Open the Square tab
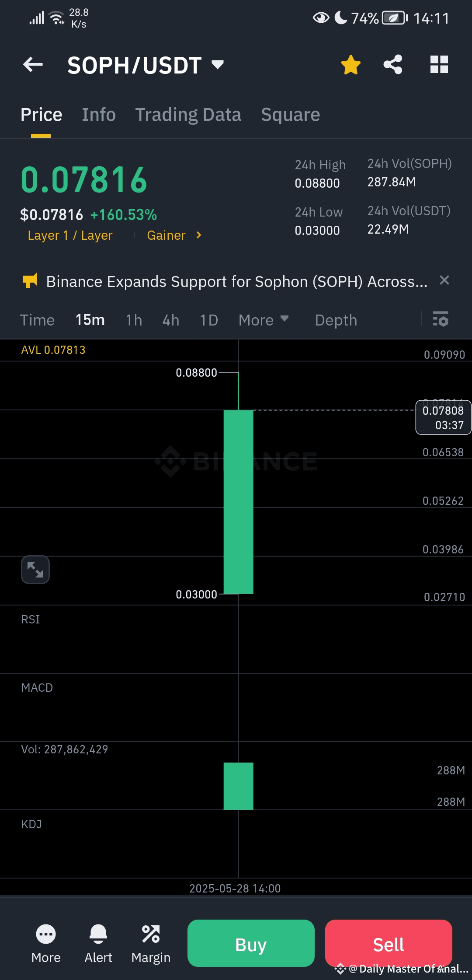Viewport: 472px width, 980px height. tap(290, 115)
